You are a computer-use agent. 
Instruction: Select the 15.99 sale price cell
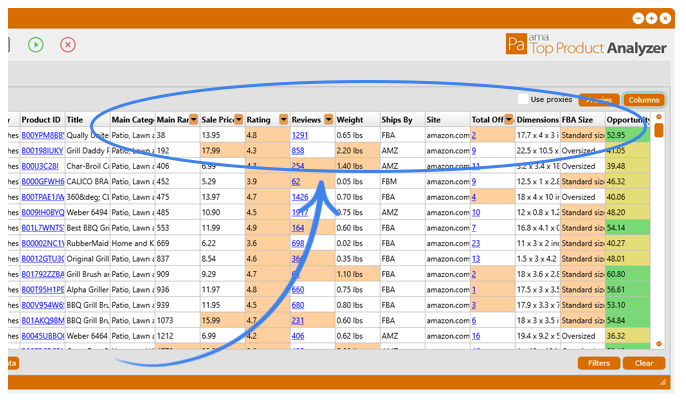(223, 321)
